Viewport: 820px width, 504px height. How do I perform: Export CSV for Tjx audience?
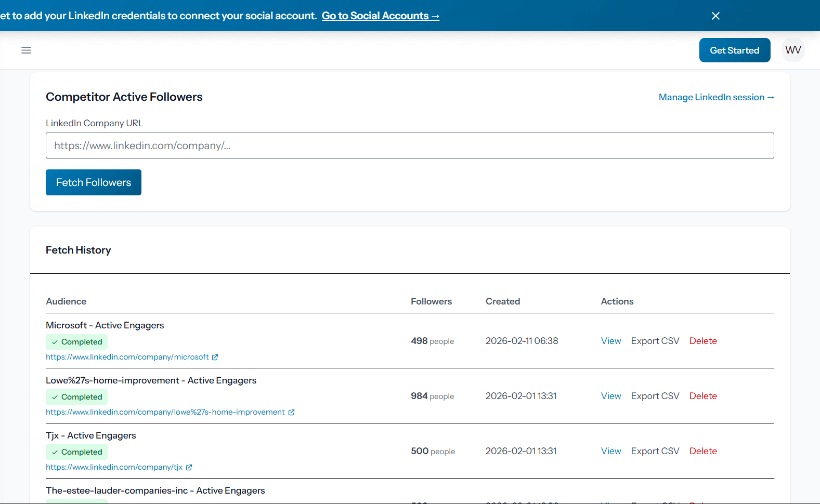click(655, 451)
